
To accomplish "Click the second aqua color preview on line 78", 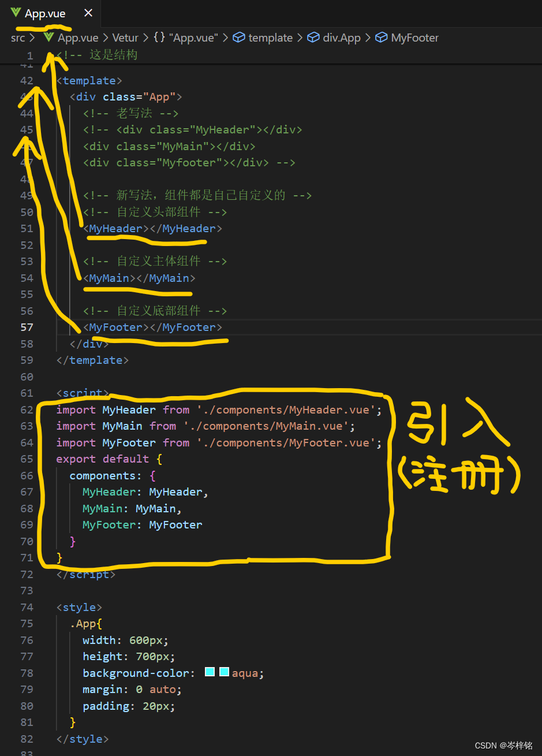I will [225, 672].
